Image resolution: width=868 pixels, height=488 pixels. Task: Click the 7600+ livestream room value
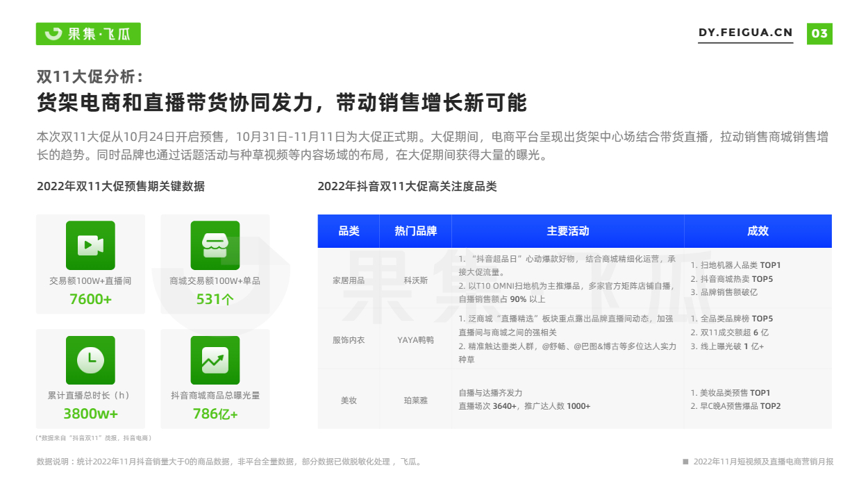pos(90,299)
